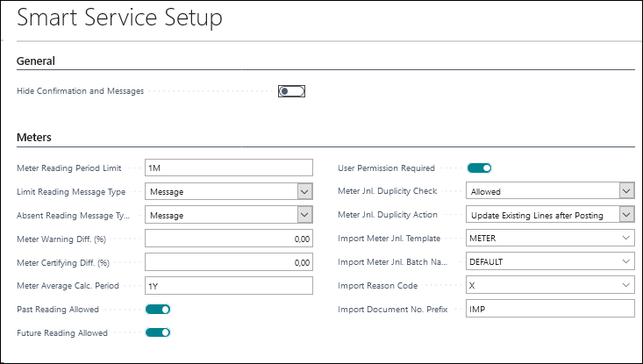Expand Meter Jnl. Duplicity Check dropdown arrow
The image size is (643, 364).
click(x=626, y=191)
